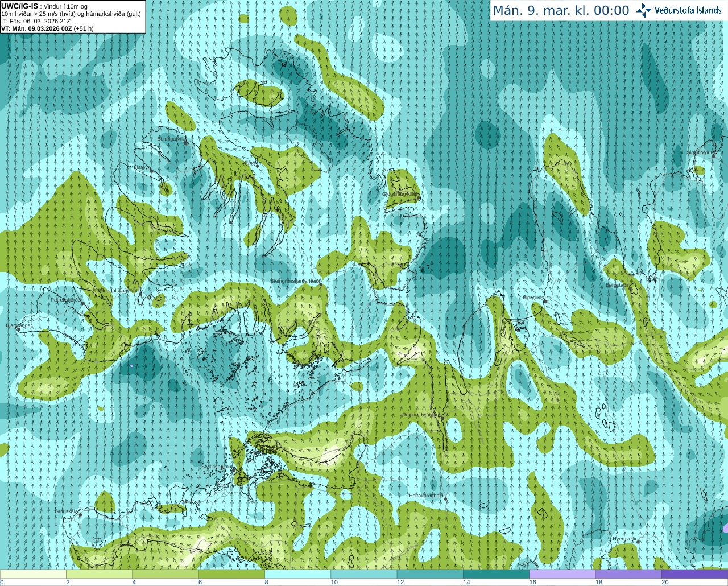This screenshot has height=586, width=728.
Task: Click the Veðurstofa Íslands logo
Action: (679, 10)
